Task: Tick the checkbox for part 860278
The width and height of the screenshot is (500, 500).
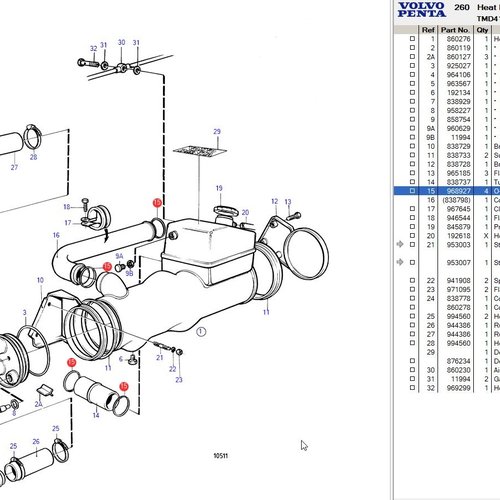Action: tap(412, 307)
